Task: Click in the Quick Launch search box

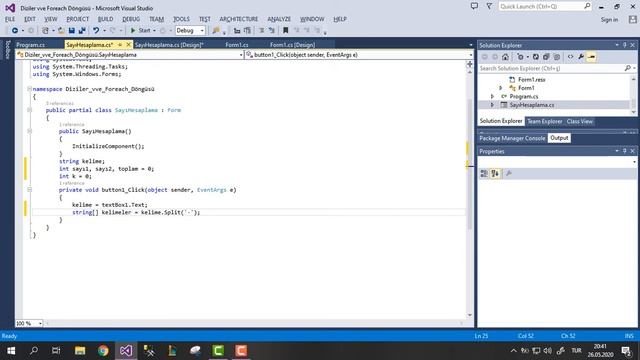Action: [544, 7]
